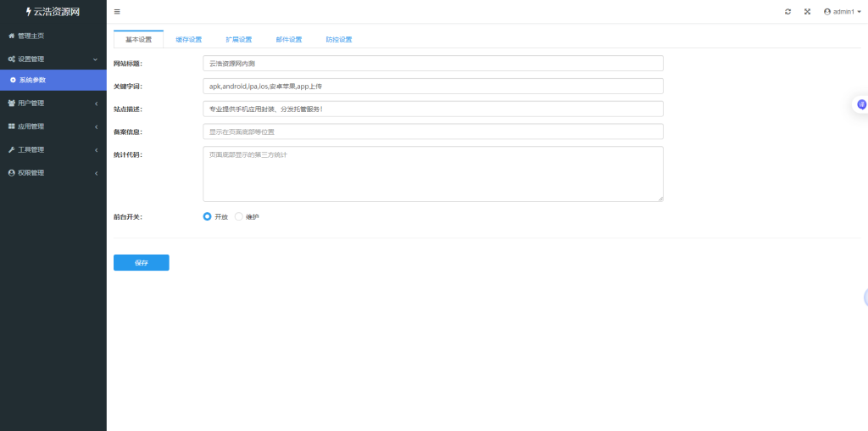Switch to the 缓存设置 tab
The width and height of the screenshot is (868, 431).
point(188,40)
